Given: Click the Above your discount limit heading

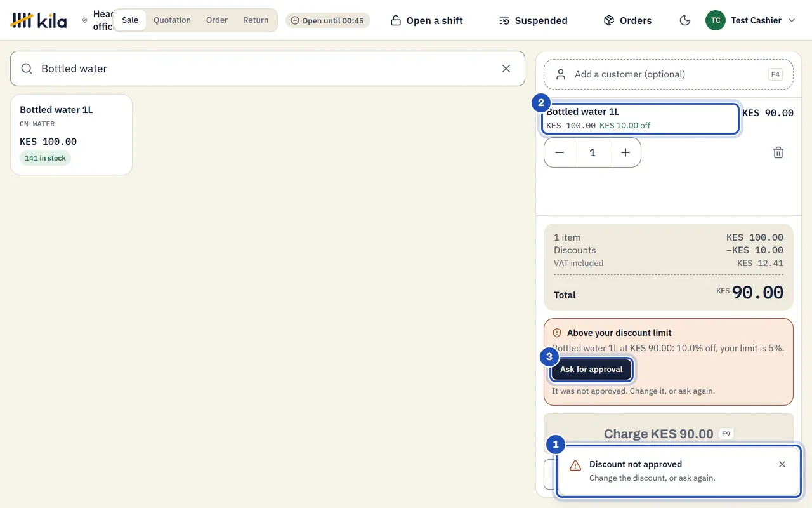Looking at the screenshot, I should coord(619,333).
